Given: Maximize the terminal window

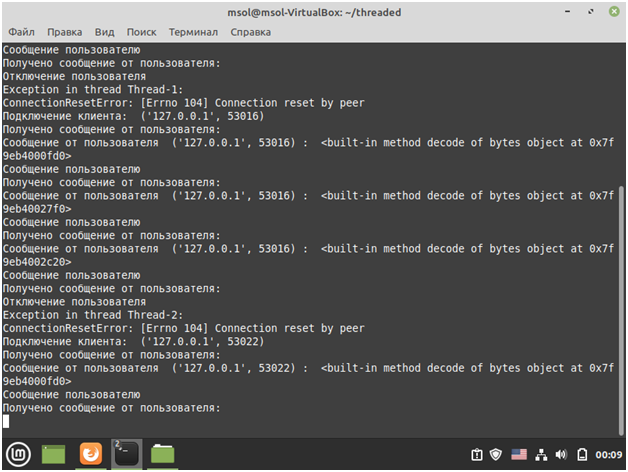Looking at the screenshot, I should 591,12.
